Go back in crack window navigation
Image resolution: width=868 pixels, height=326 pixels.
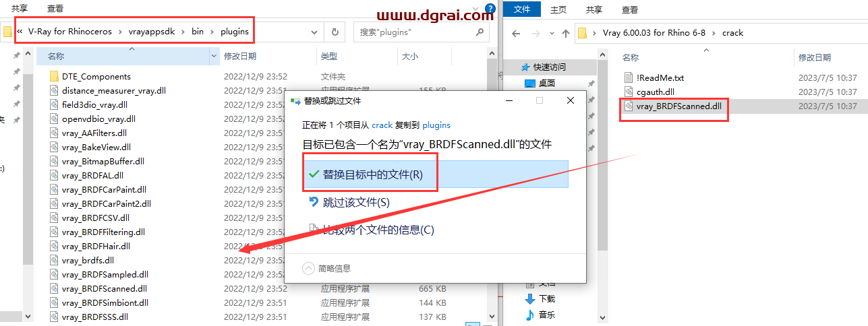(516, 33)
